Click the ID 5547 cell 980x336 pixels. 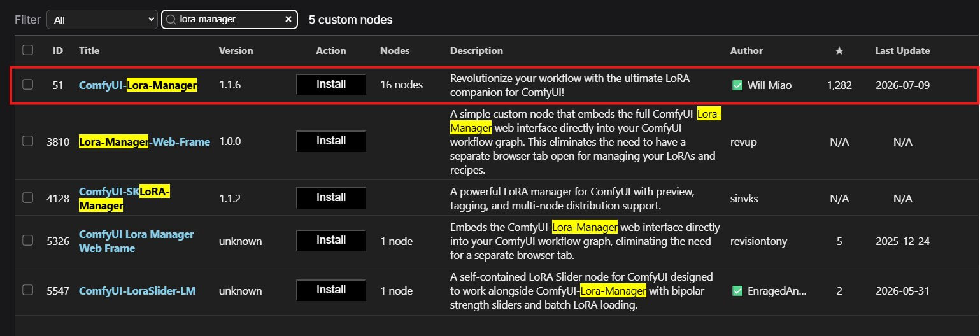(x=58, y=291)
